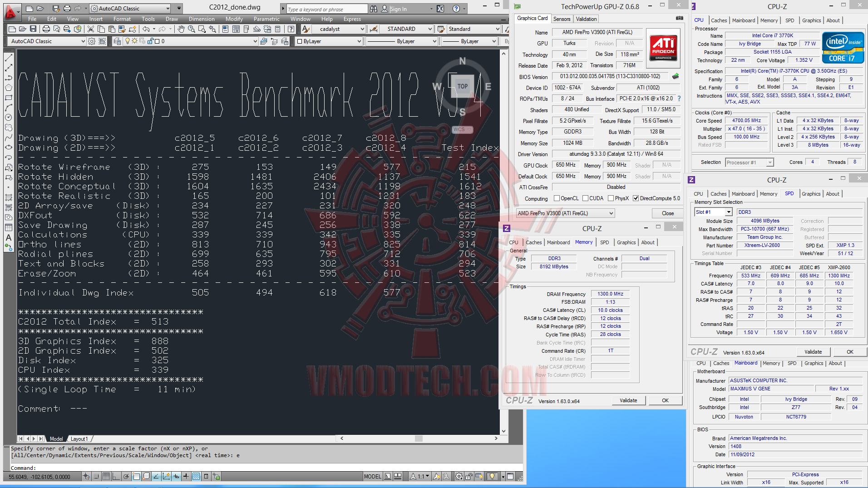Viewport: 868px width, 488px height.
Task: Switch to Layout1 drawing tab
Action: [79, 439]
